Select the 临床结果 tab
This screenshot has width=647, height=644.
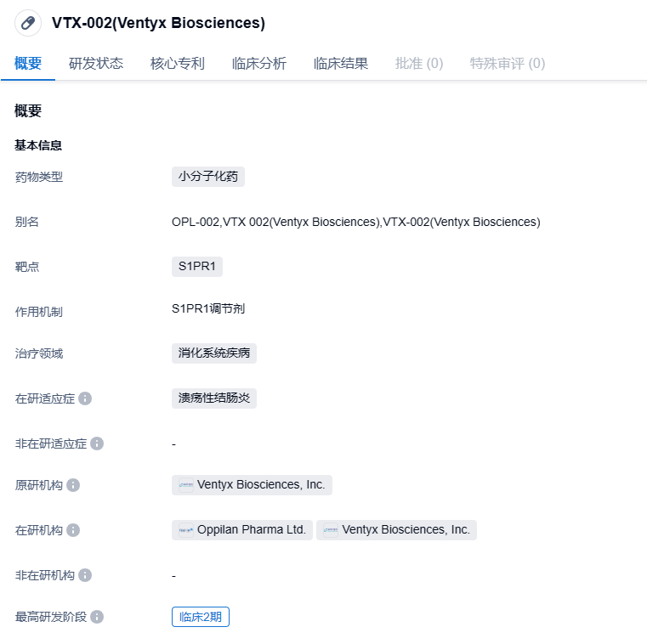[341, 64]
